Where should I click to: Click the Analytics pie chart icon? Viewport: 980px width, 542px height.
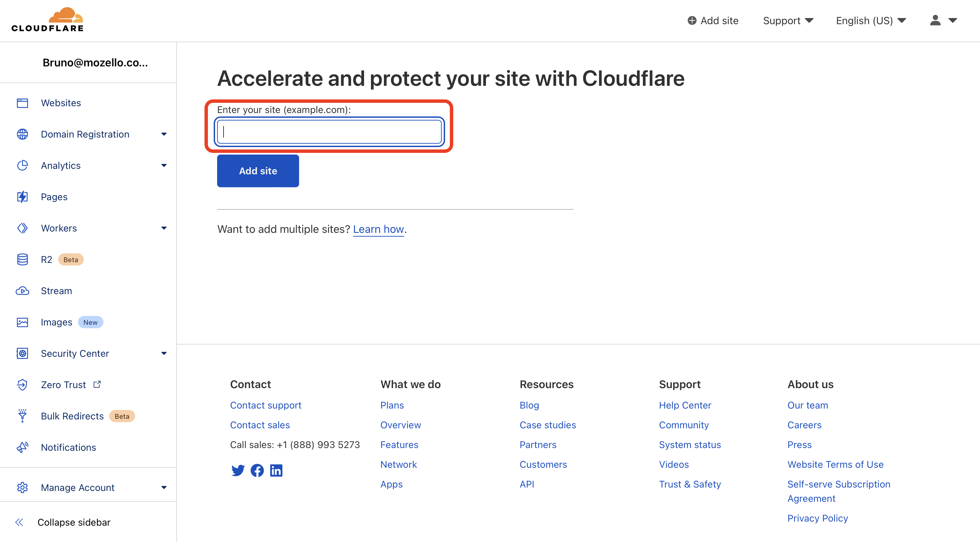22,165
